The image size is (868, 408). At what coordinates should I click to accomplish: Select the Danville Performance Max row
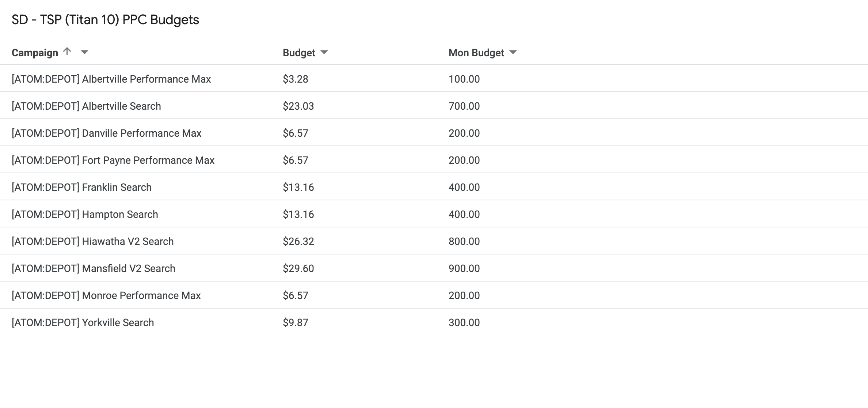pos(107,133)
